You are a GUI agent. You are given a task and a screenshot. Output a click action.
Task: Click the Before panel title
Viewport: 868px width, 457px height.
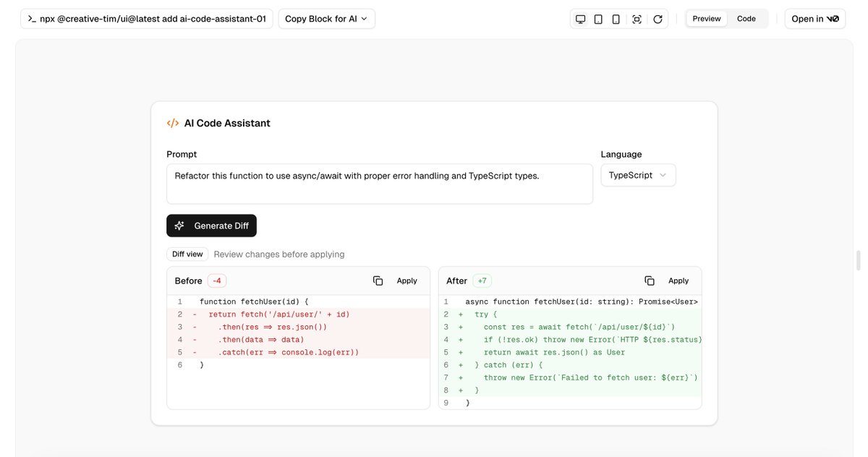point(188,281)
